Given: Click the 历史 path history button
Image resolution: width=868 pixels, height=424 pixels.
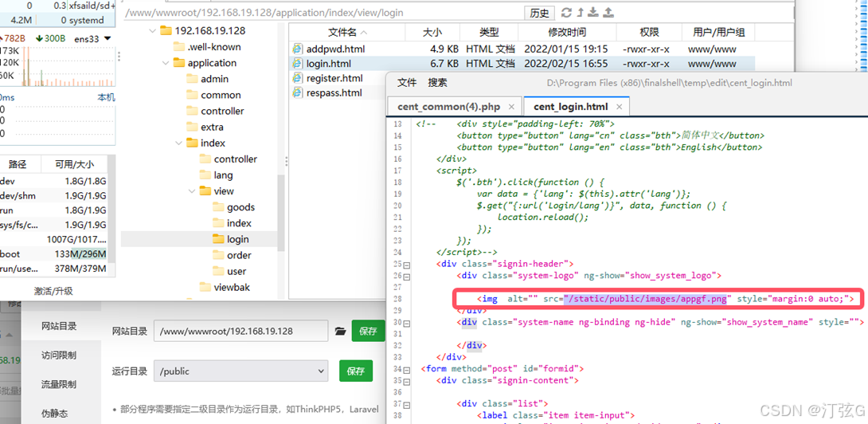Looking at the screenshot, I should click(539, 13).
